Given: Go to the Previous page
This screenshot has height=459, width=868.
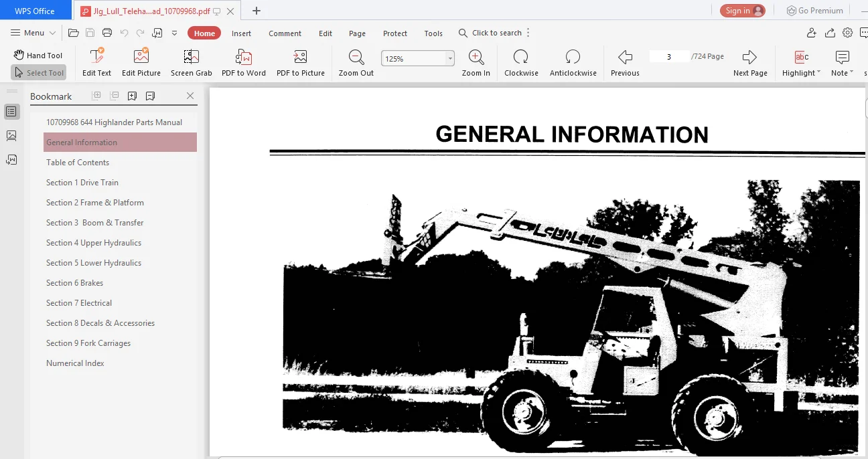Looking at the screenshot, I should (625, 63).
